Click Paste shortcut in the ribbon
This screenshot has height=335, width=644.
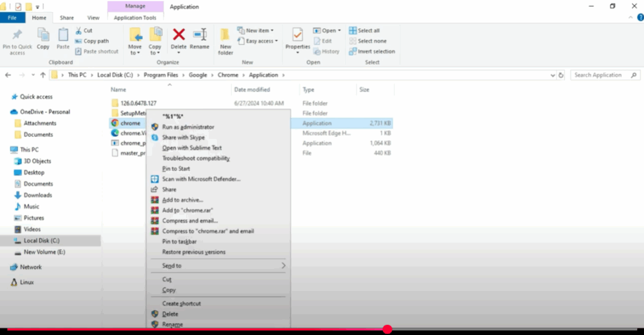(x=97, y=52)
